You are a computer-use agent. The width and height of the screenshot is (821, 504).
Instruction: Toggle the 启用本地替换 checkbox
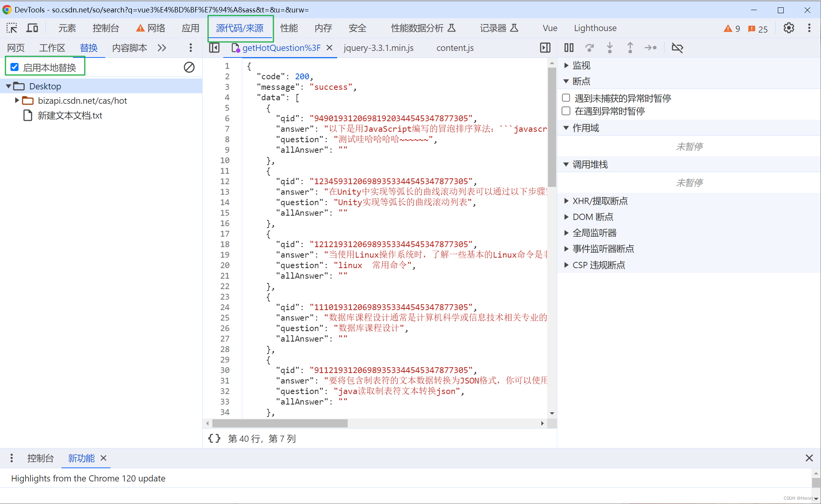(x=15, y=67)
